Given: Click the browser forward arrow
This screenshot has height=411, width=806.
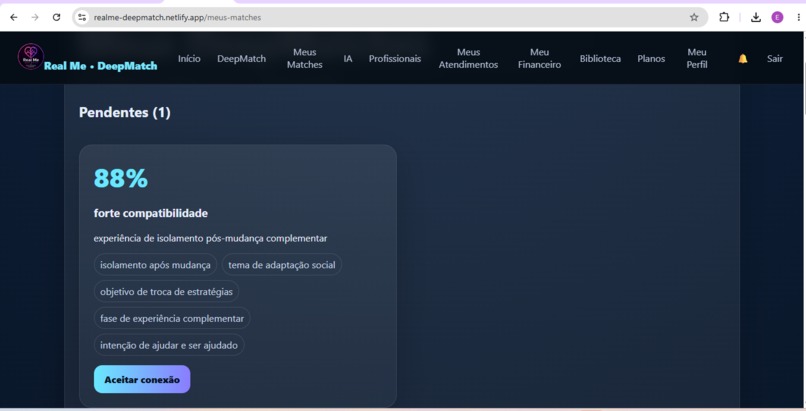Looking at the screenshot, I should point(35,17).
